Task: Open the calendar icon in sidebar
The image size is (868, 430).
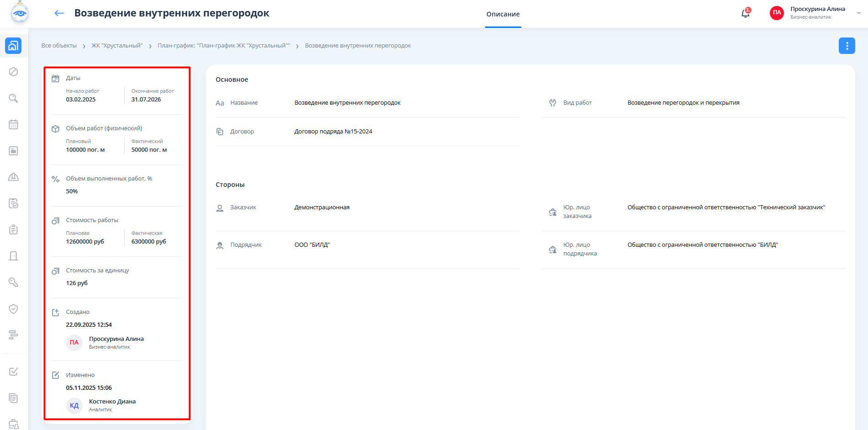Action: pyautogui.click(x=13, y=124)
